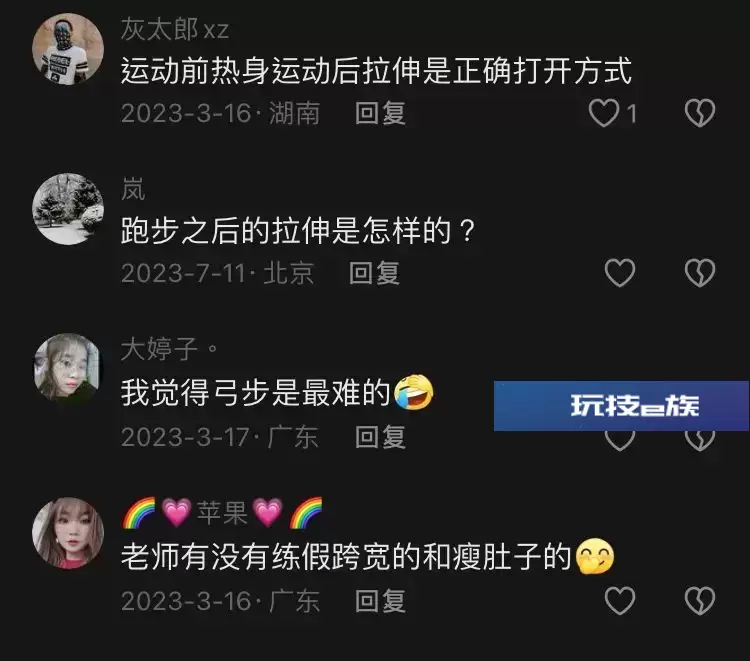The image size is (750, 661).
Task: Dislike 灰太郎xz's comment with broken heart
Action: (699, 113)
